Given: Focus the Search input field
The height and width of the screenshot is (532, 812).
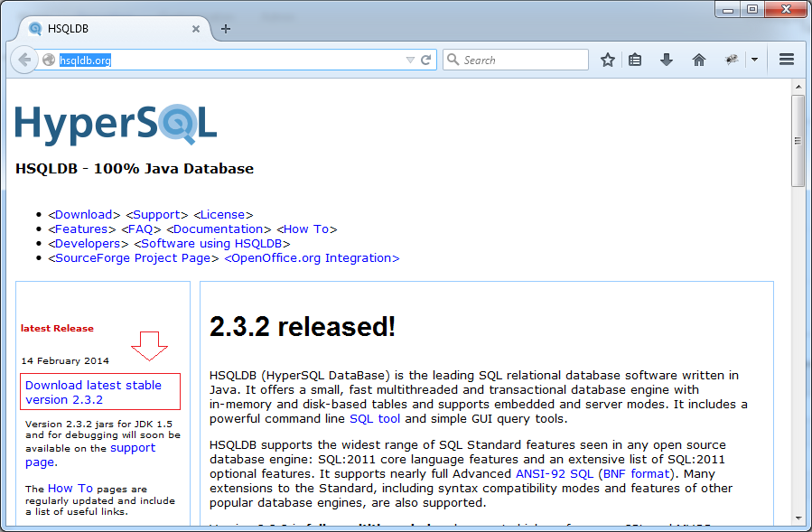Looking at the screenshot, I should click(x=516, y=61).
